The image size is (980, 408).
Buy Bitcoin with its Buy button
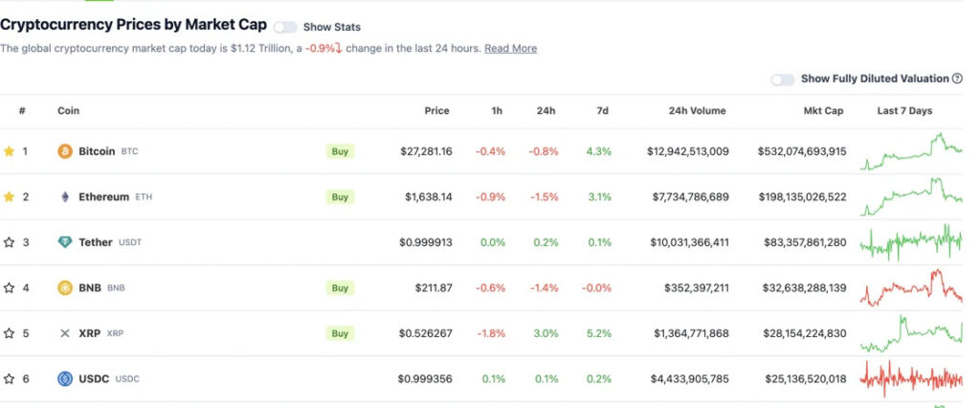tap(340, 151)
